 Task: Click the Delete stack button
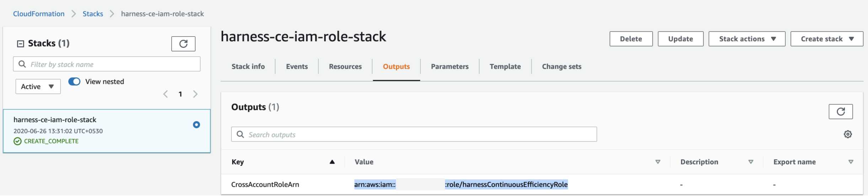coord(631,39)
